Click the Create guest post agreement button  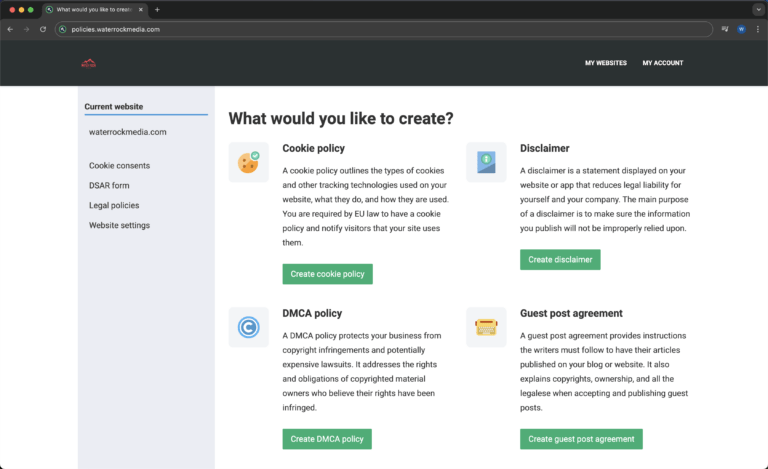click(x=581, y=439)
